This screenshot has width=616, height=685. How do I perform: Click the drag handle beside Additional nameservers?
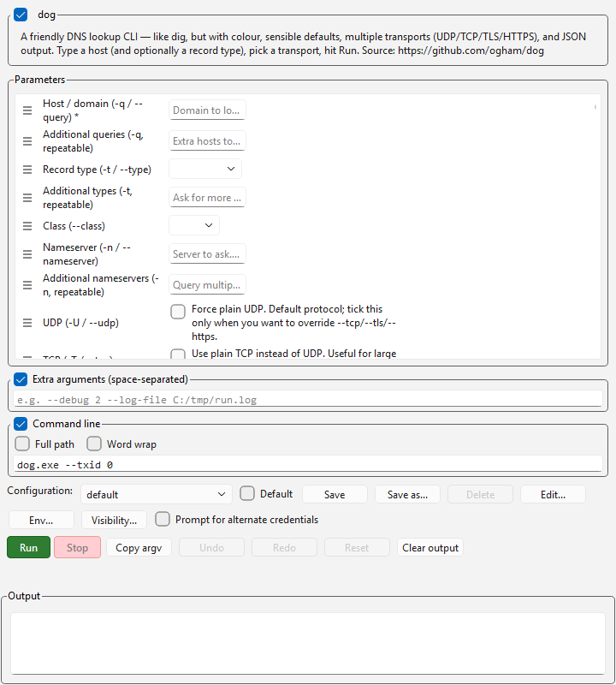27,285
